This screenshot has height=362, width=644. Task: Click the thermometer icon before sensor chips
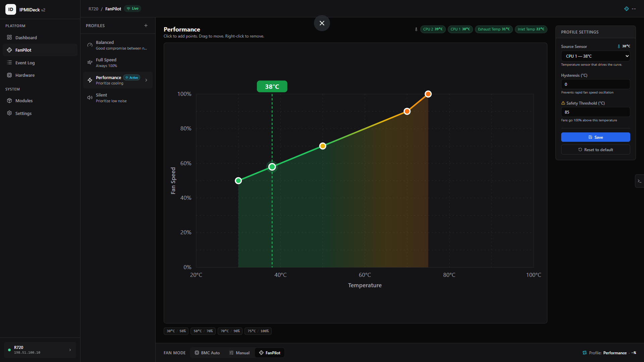(x=416, y=29)
